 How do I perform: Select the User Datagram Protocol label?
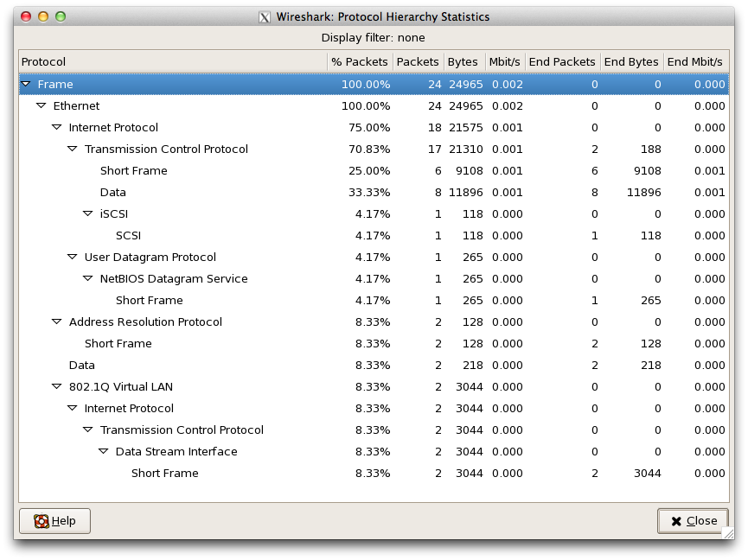pyautogui.click(x=150, y=258)
